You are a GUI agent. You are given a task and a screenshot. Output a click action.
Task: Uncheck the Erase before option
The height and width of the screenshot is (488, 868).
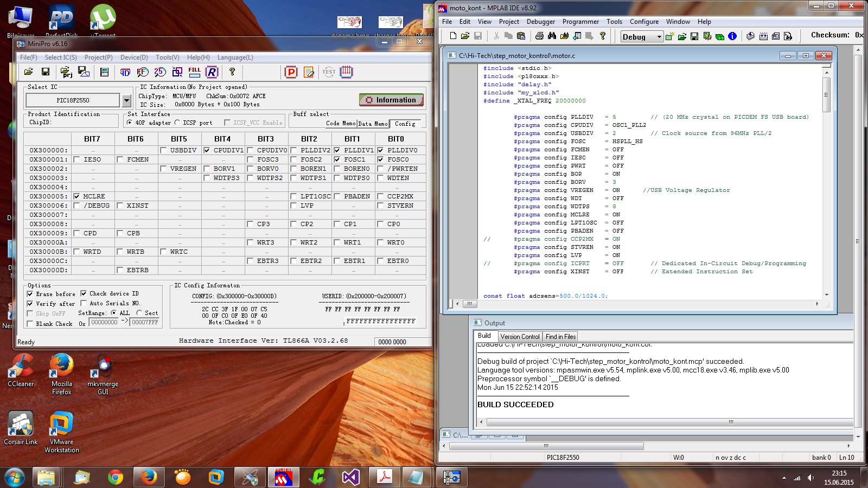[x=30, y=294]
